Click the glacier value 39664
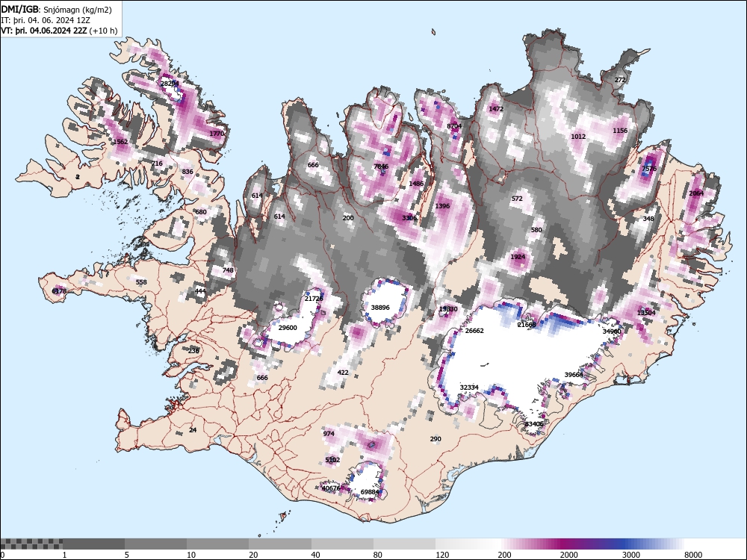Screen dimensions: 747x560 click(574, 376)
